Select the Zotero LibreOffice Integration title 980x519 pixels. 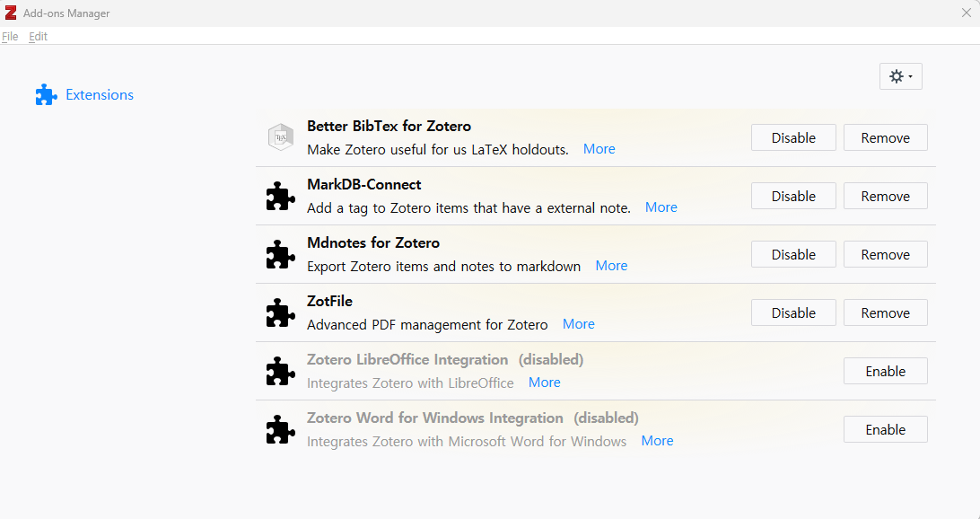pos(407,359)
